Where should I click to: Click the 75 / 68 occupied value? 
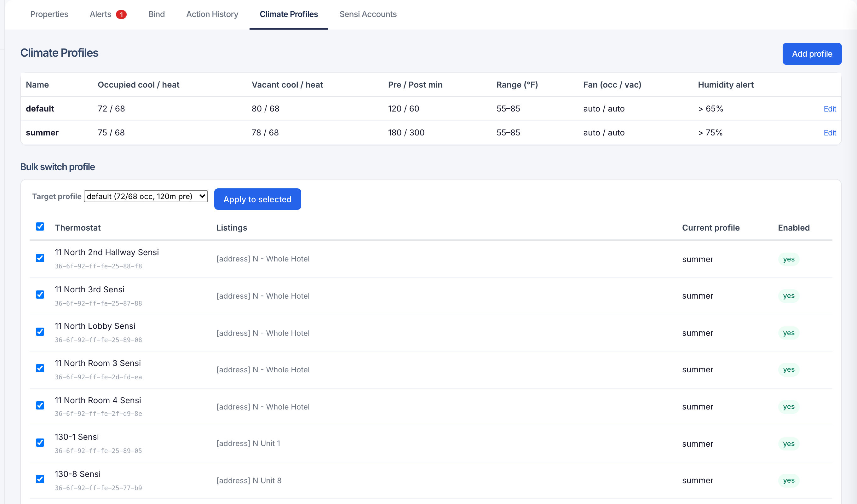click(111, 133)
